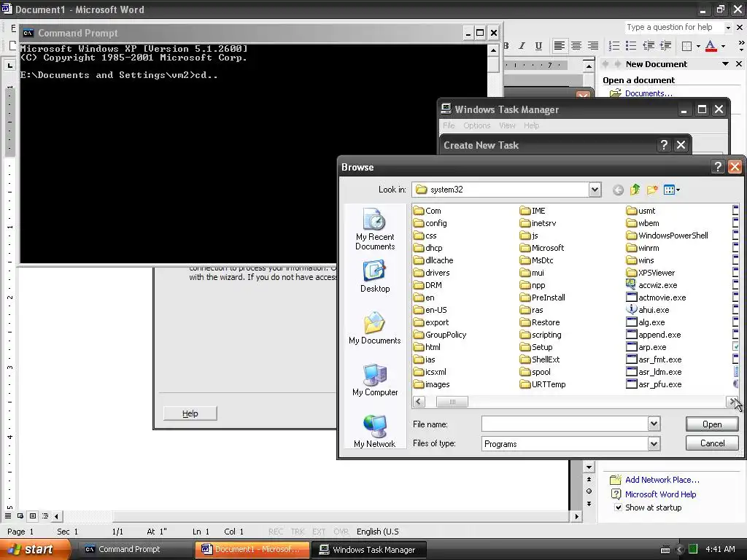Align text left in Word toolbar
Screen dimensions: 747x560
[560, 46]
